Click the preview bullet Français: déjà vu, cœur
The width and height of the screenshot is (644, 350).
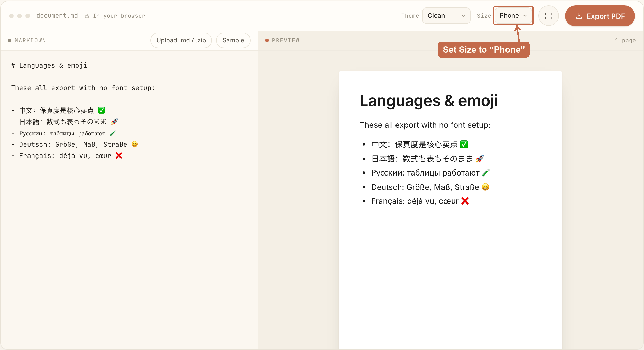coord(420,201)
